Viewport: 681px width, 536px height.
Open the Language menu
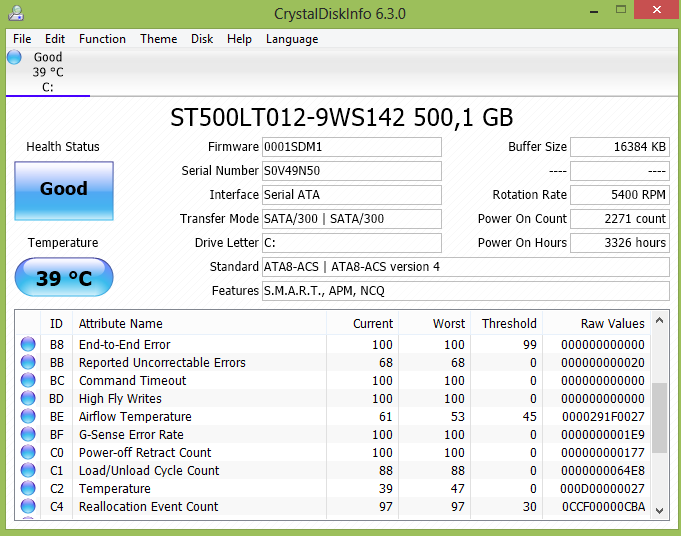point(292,39)
